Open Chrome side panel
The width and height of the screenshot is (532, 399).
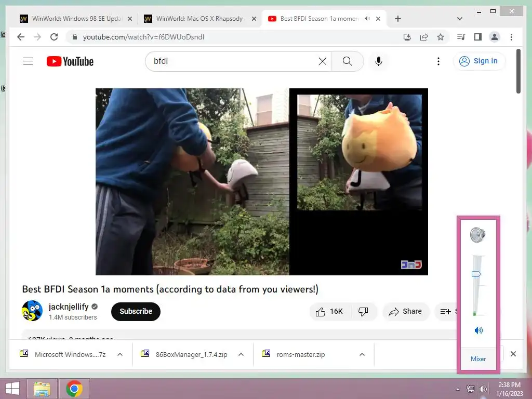[478, 37]
